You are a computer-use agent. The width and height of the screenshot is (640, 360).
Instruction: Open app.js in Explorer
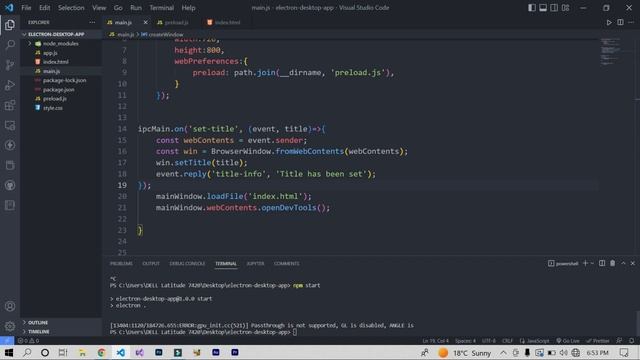[x=50, y=53]
